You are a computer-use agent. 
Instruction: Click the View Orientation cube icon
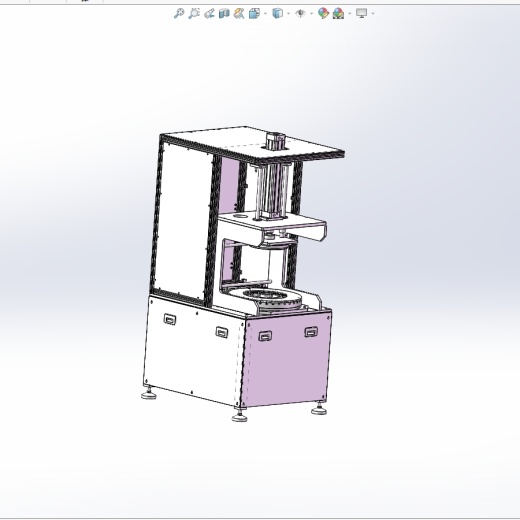point(254,13)
